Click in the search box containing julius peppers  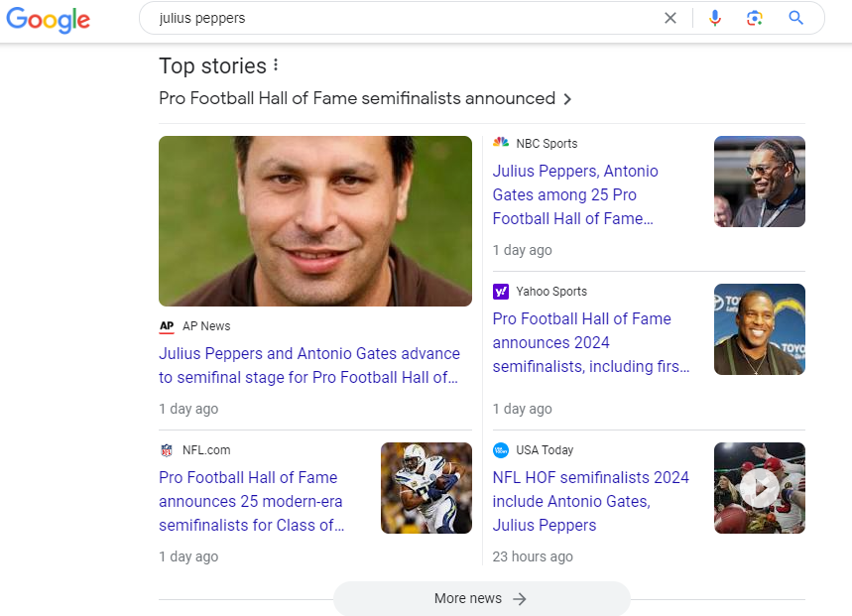[x=397, y=18]
